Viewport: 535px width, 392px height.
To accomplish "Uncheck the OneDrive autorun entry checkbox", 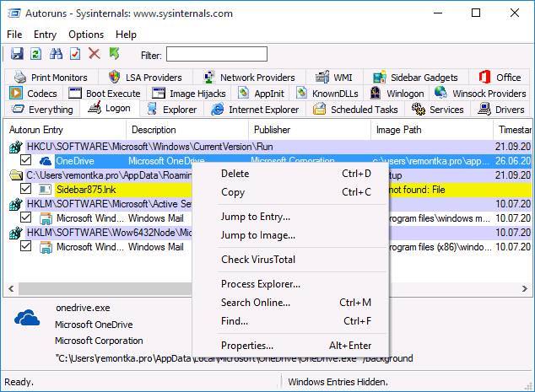I will pyautogui.click(x=25, y=160).
